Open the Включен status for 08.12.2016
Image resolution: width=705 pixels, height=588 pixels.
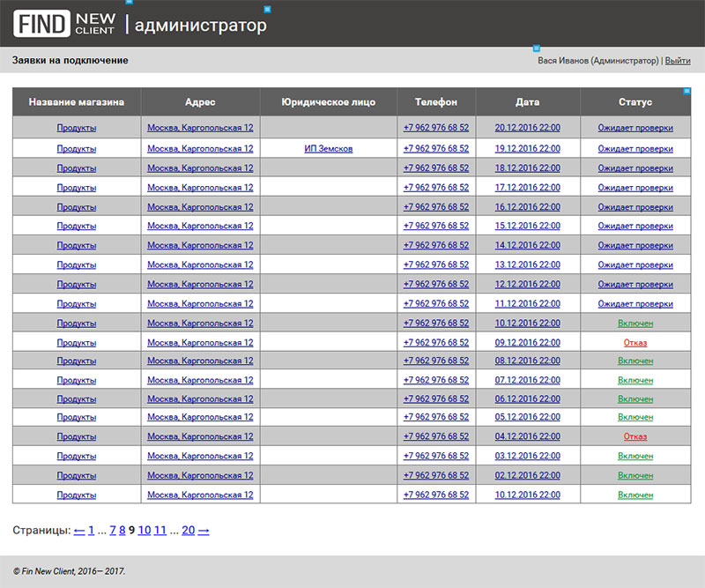[634, 361]
